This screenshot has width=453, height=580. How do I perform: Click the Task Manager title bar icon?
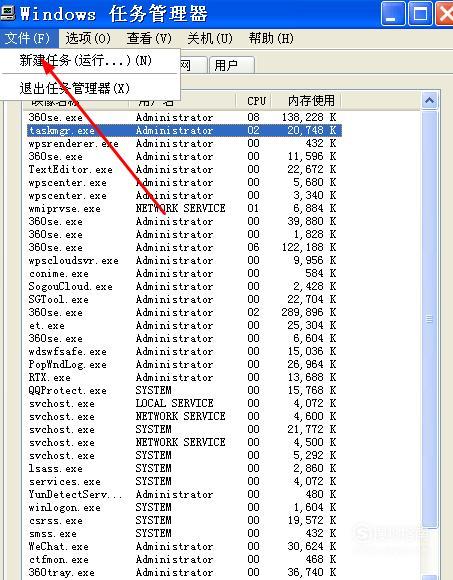pyautogui.click(x=8, y=12)
